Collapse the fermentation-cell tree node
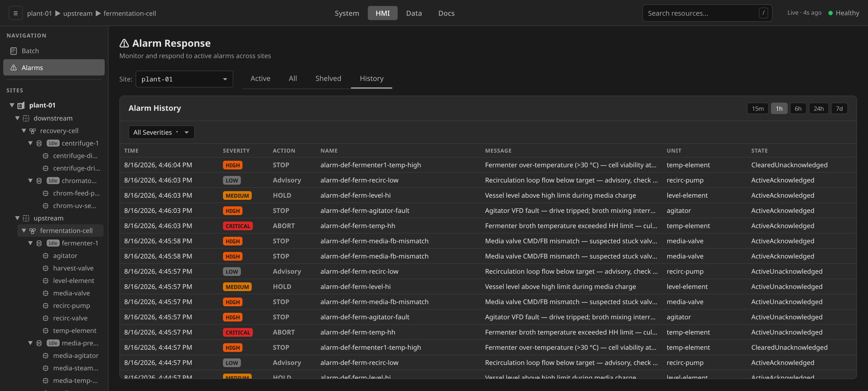The height and width of the screenshot is (391, 868). 24,231
